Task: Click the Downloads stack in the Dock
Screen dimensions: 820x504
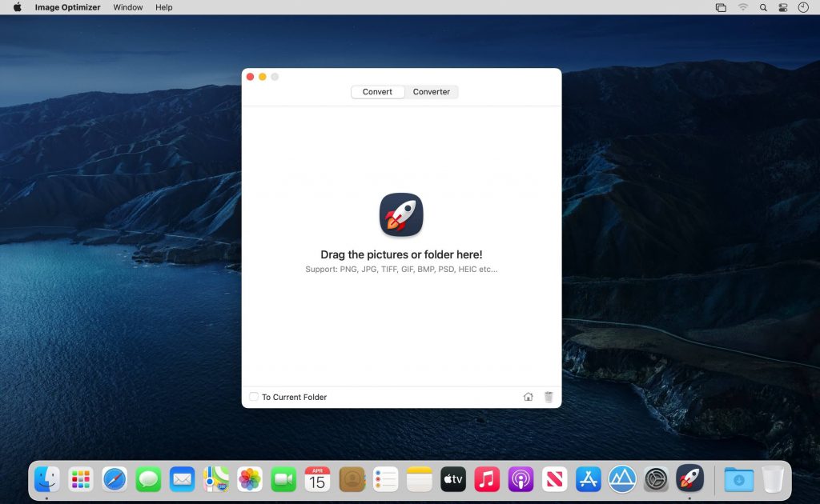Action: [x=738, y=479]
